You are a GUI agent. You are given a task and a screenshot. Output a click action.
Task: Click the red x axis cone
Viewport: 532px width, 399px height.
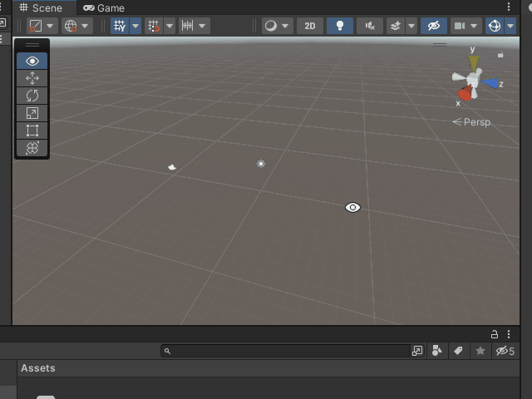(x=465, y=93)
